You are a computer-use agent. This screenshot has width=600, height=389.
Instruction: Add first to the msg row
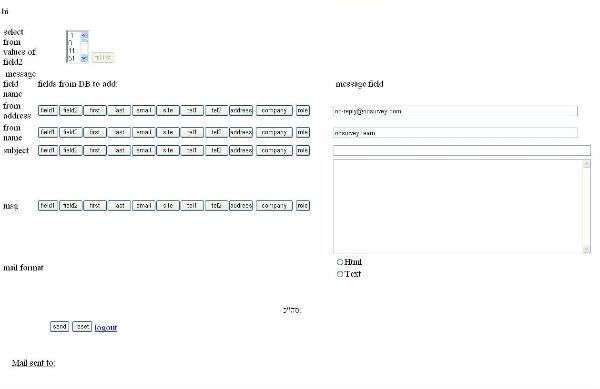pos(95,205)
